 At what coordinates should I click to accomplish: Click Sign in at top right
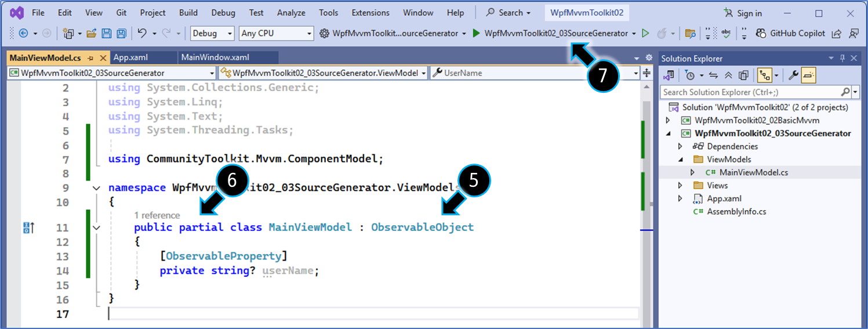coord(743,13)
